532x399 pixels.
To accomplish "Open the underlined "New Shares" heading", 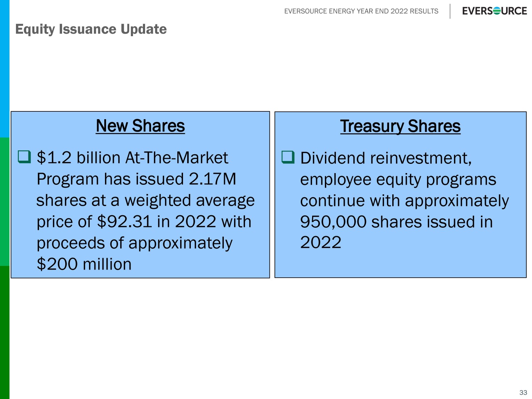I will pyautogui.click(x=140, y=126).
